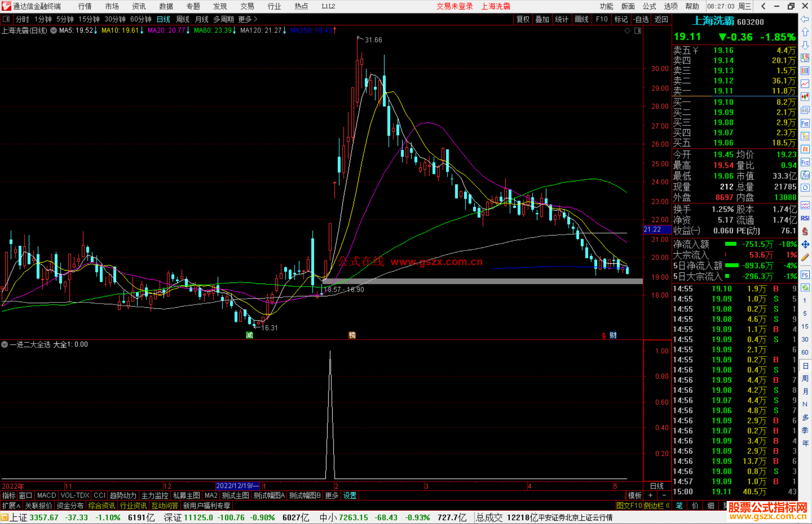Open the F12 trading icon in sidebar
812x524 pixels.
(805, 162)
